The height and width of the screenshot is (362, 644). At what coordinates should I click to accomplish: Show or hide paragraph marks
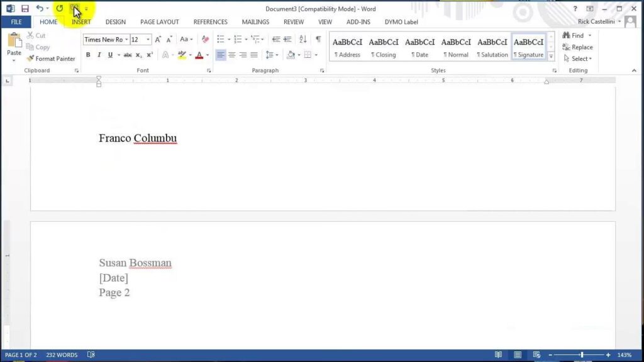318,39
